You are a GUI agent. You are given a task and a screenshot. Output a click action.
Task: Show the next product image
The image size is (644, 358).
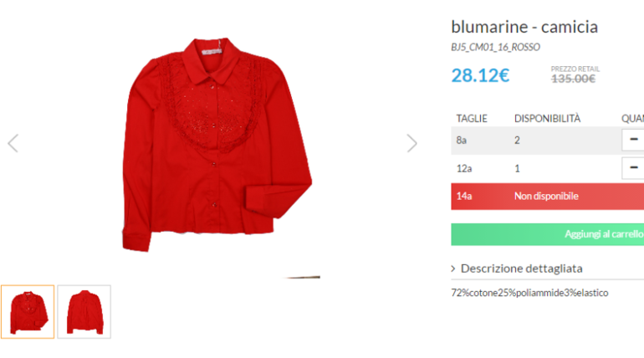coord(411,143)
